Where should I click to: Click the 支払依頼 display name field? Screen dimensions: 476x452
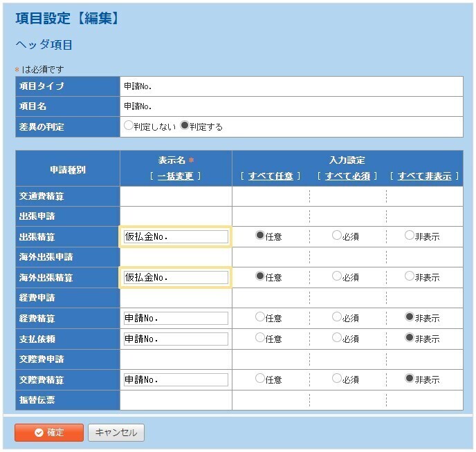[x=176, y=339]
